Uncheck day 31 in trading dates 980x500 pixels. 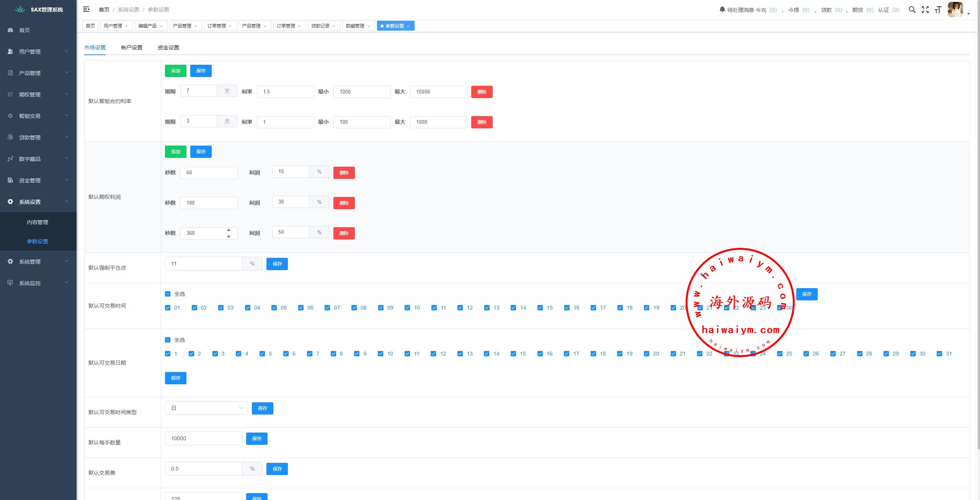tap(939, 354)
